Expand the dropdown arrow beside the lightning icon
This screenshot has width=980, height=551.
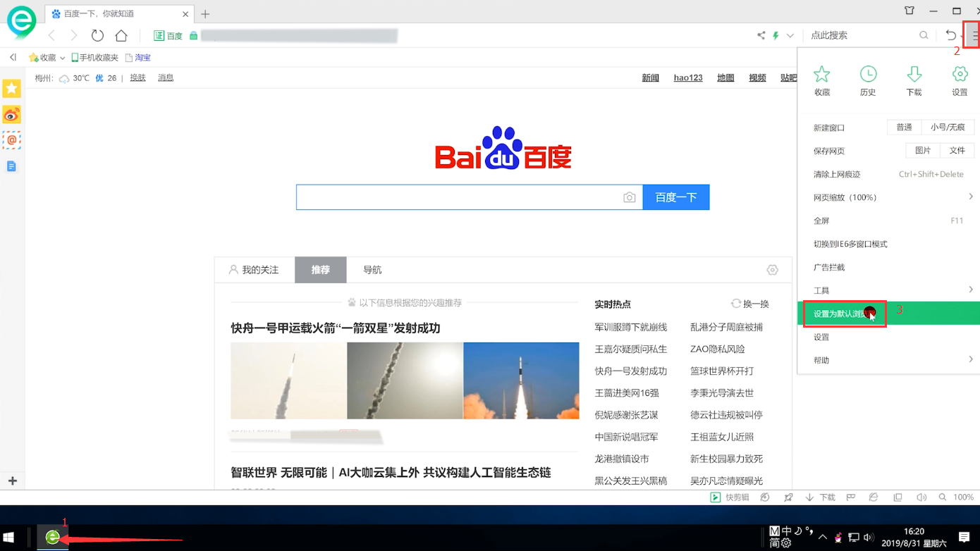point(790,35)
